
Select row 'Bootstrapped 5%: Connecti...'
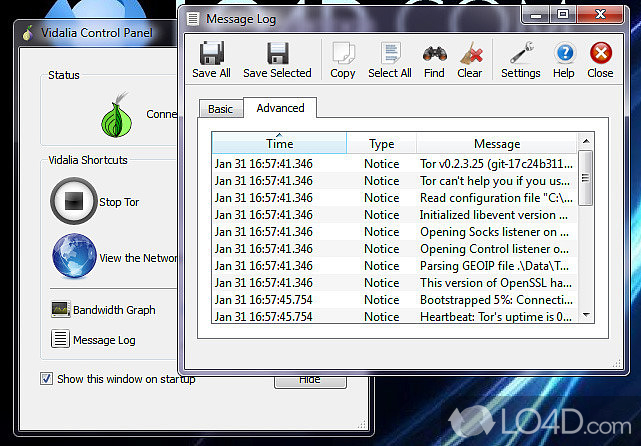point(394,300)
